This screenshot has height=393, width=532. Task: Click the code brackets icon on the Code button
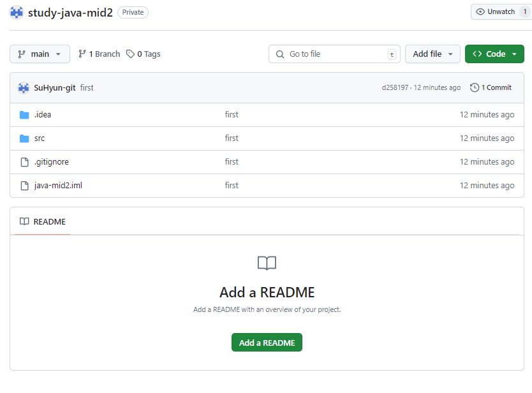[477, 54]
